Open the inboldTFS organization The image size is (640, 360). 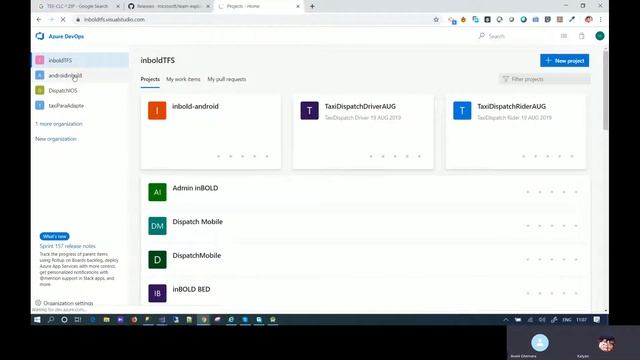[80, 60]
